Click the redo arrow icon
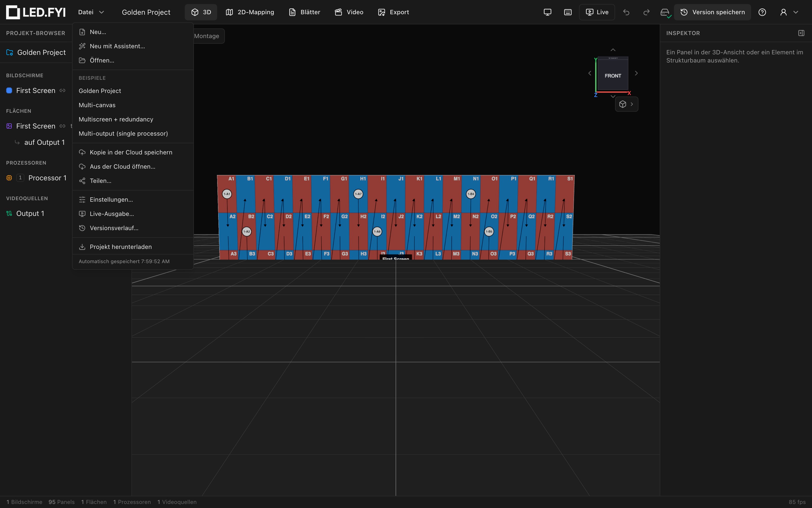This screenshot has width=812, height=508. tap(646, 12)
